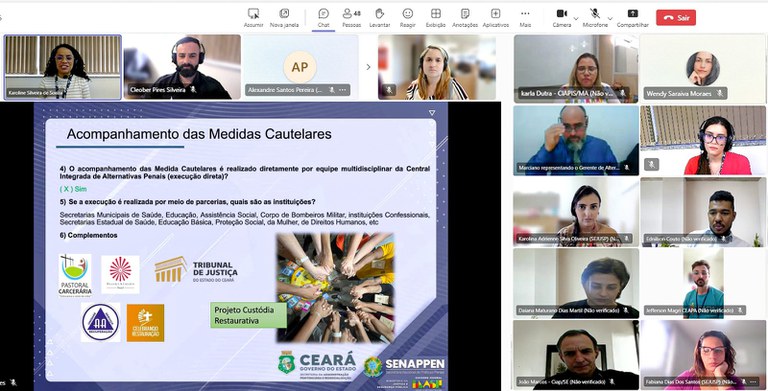The height and width of the screenshot is (391, 768).
Task: Select Karoline Silveira de Sousa's video tile
Action: pyautogui.click(x=63, y=67)
